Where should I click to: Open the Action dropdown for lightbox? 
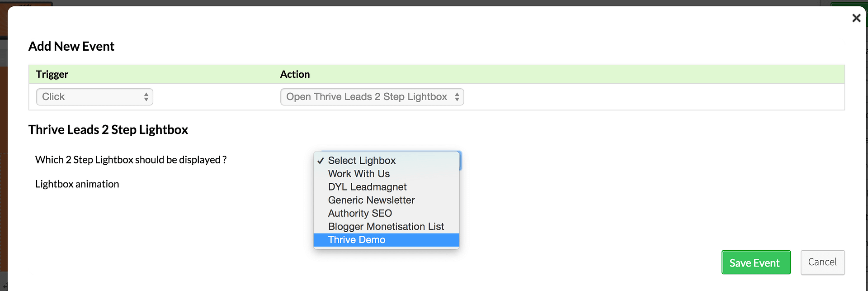click(372, 97)
